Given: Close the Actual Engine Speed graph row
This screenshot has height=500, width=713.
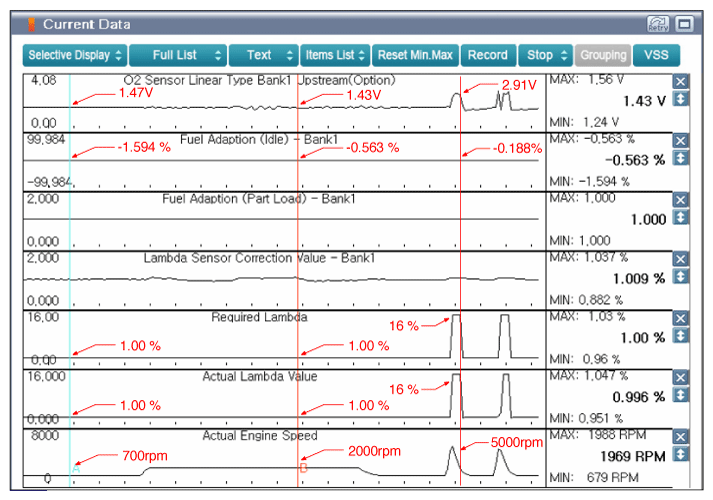Looking at the screenshot, I should click(x=681, y=437).
